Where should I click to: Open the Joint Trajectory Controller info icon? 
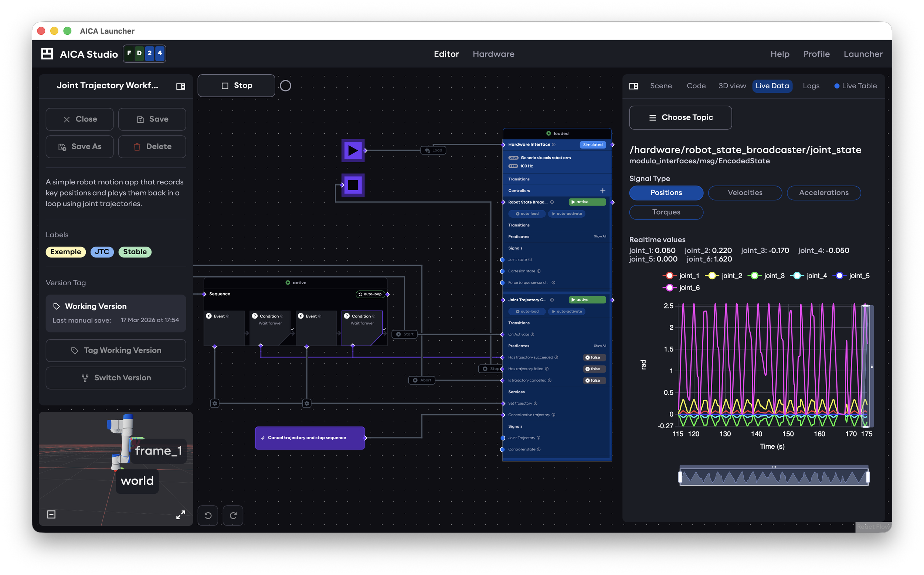point(552,300)
